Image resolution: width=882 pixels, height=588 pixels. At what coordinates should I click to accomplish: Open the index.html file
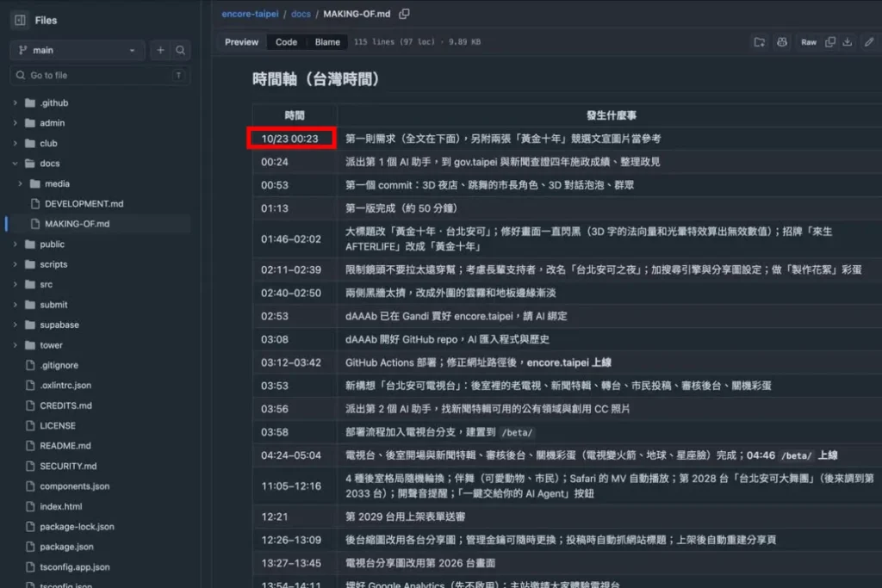coord(61,506)
